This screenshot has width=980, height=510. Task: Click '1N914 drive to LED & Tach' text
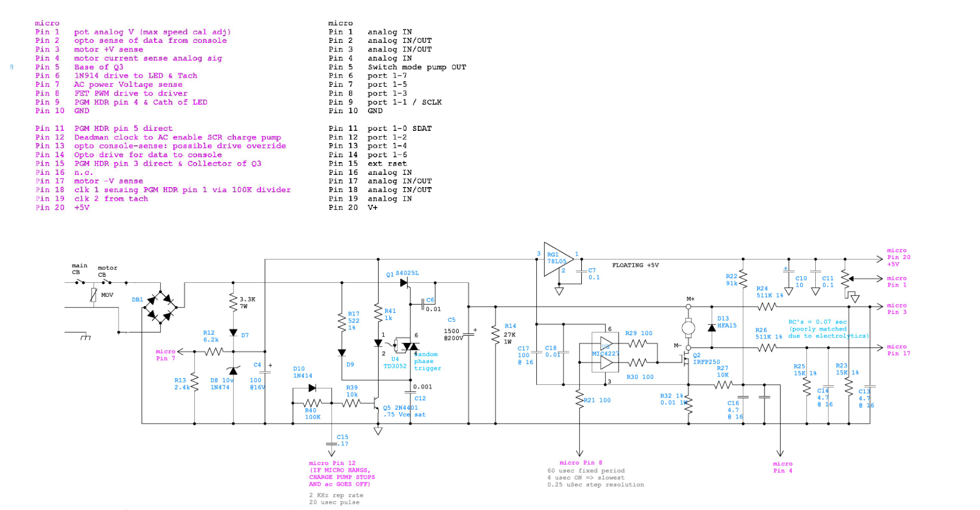[136, 76]
